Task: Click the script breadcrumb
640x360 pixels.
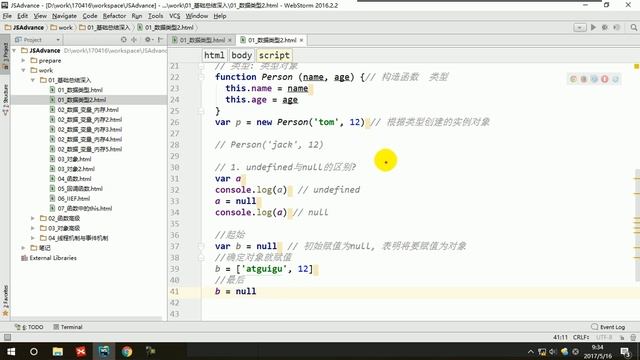Action: pos(274,55)
